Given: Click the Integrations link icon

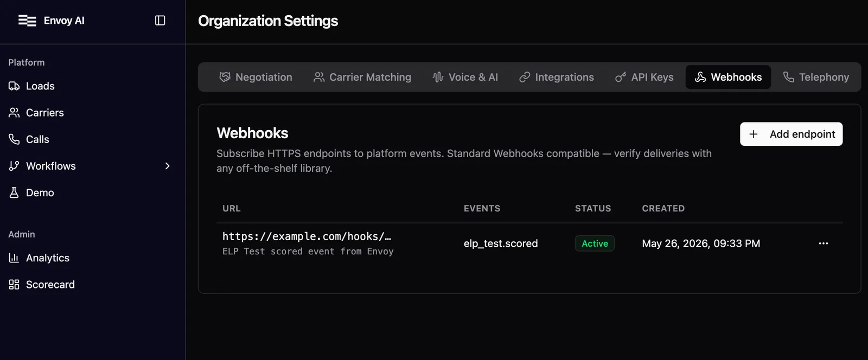Looking at the screenshot, I should point(525,77).
